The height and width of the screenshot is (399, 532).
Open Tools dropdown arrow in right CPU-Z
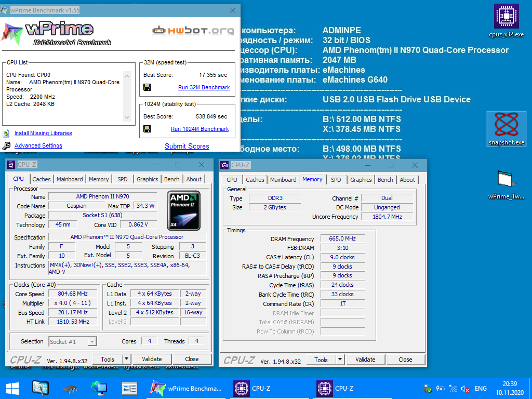pyautogui.click(x=340, y=360)
